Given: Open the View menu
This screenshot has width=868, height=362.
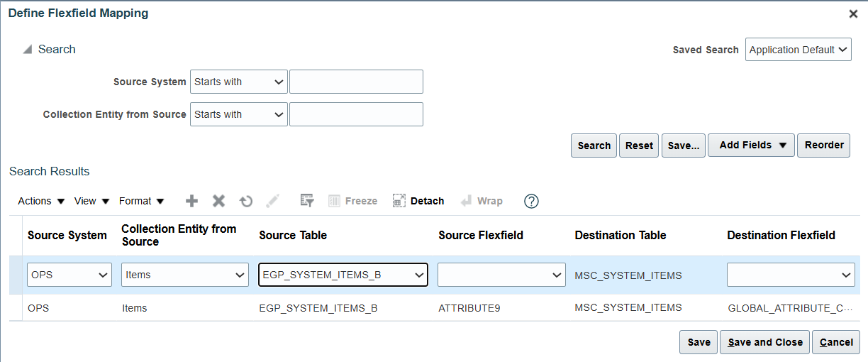Looking at the screenshot, I should click(x=91, y=201).
